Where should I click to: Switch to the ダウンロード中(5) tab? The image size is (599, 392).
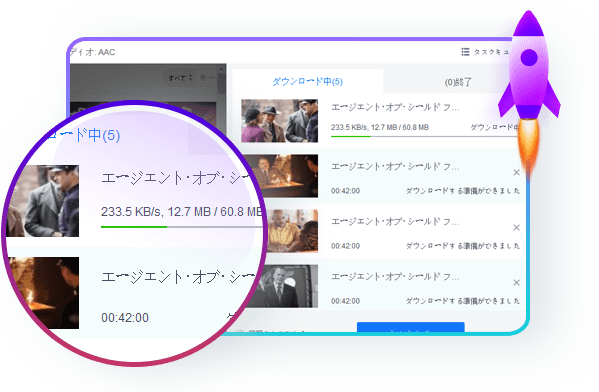click(308, 81)
